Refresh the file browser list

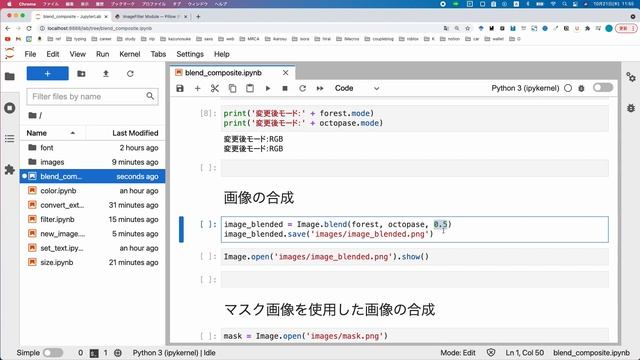point(130,73)
